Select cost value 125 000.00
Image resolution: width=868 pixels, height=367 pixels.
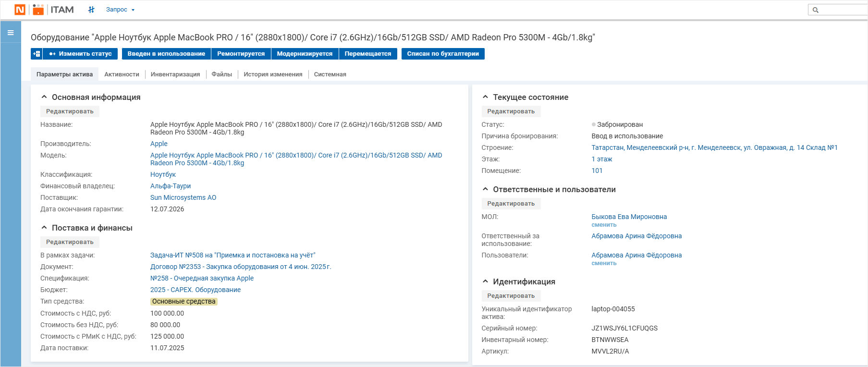(x=167, y=336)
